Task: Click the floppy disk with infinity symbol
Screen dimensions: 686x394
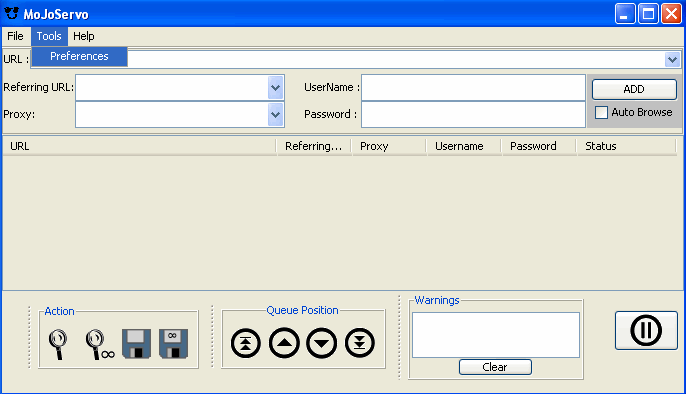Action: tap(173, 344)
